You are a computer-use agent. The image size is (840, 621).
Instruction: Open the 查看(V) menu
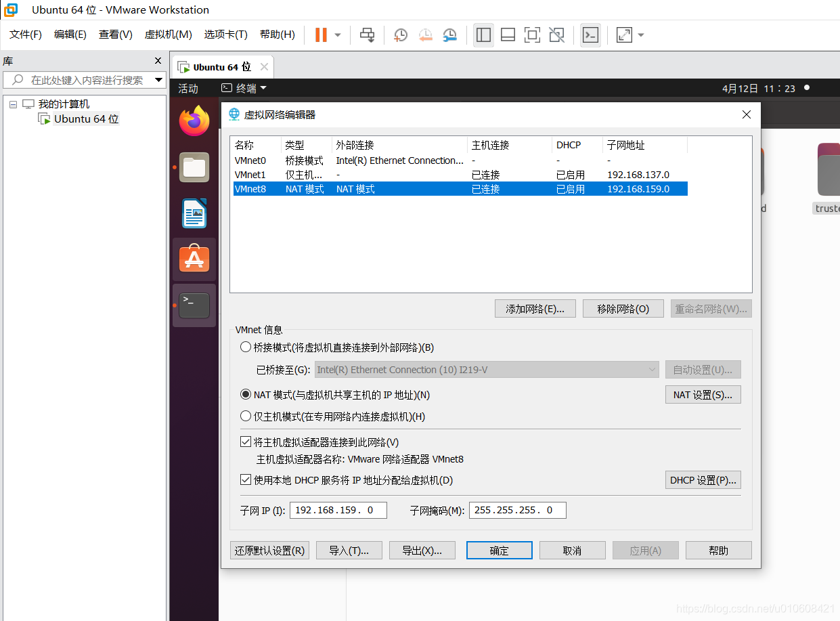tap(116, 35)
